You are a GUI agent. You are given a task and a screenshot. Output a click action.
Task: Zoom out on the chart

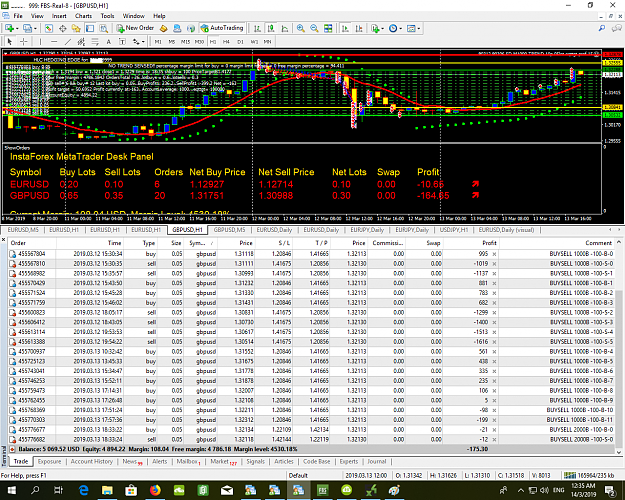pos(314,28)
